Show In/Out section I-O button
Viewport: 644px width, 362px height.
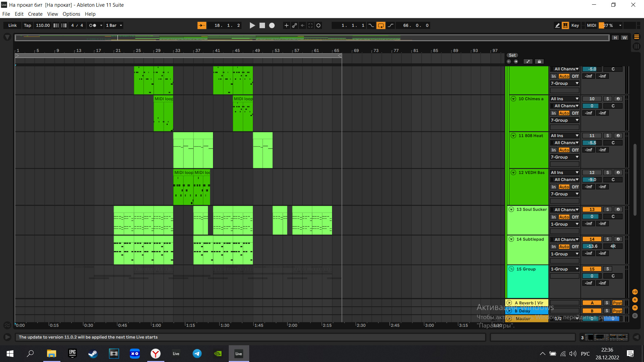635,292
